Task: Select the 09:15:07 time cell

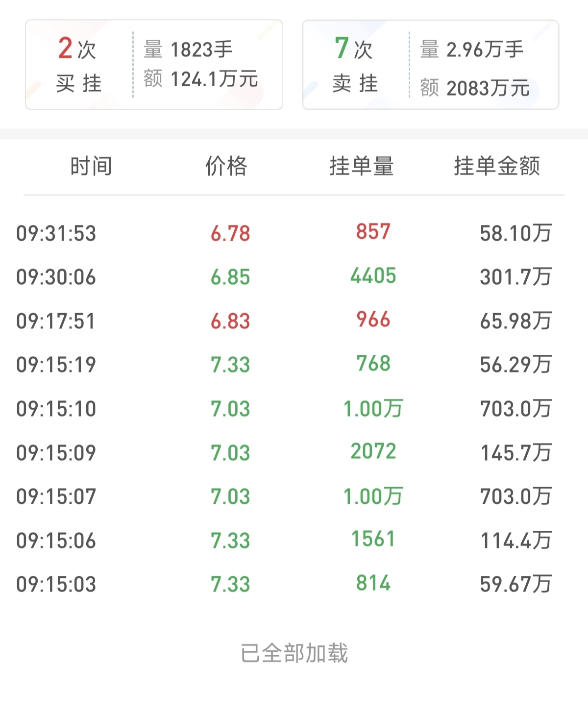Action: [56, 497]
